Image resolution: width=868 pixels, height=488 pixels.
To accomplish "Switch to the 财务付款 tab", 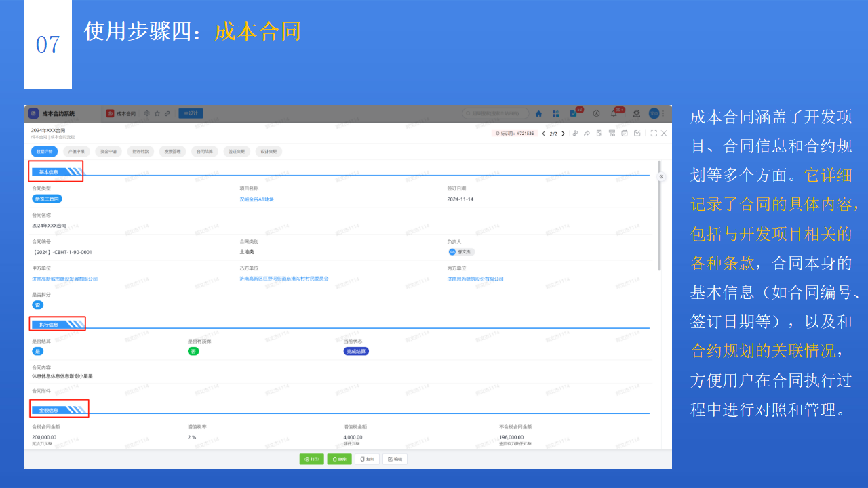I will pyautogui.click(x=142, y=151).
